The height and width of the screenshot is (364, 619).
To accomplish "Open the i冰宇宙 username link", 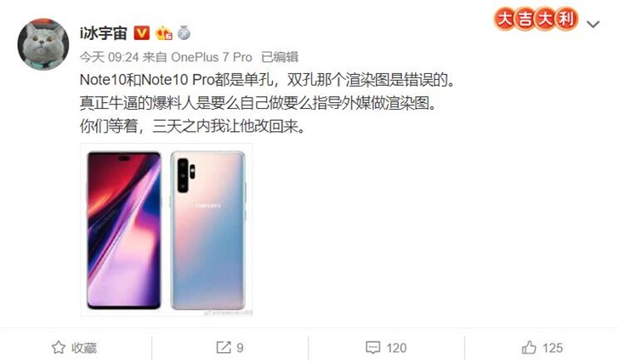I will pos(104,33).
